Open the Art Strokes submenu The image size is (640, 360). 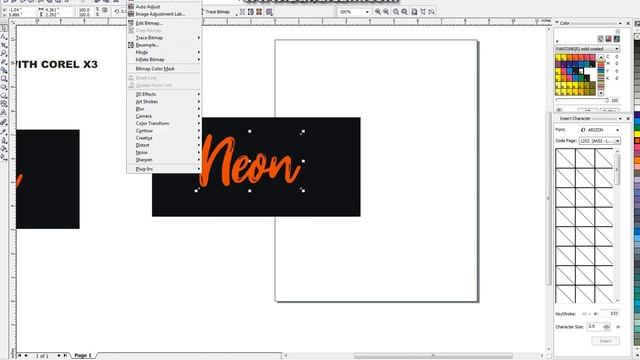[164, 102]
